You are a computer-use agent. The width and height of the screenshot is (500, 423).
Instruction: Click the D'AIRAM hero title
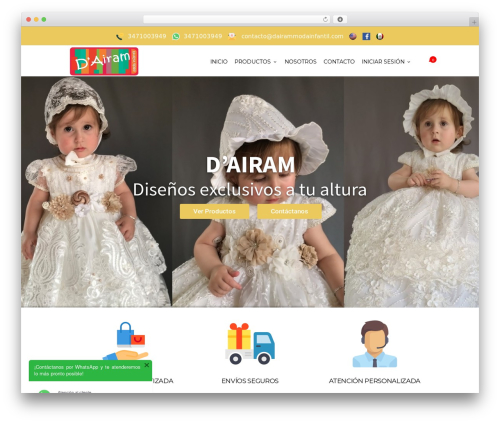click(x=250, y=165)
